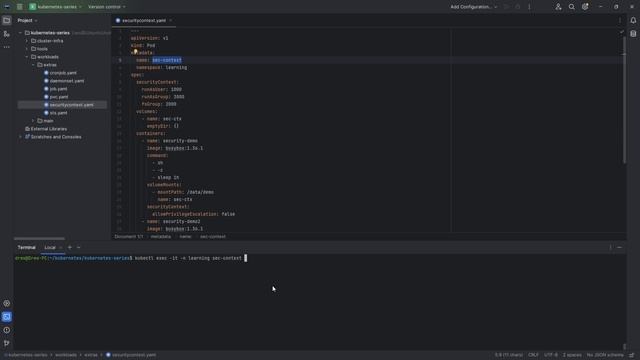Viewport: 640px width, 360px height.
Task: Click No JSON schema status
Action: coord(605,355)
